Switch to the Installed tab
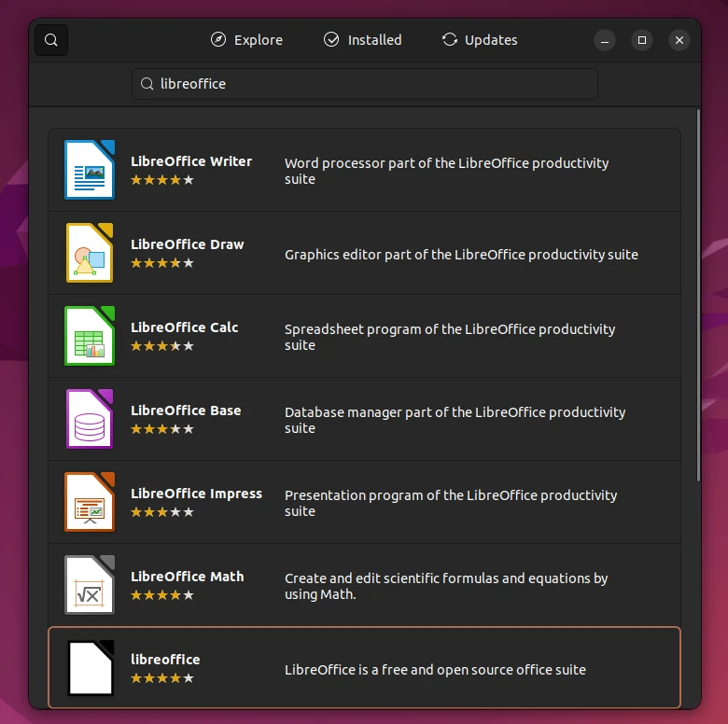 tap(362, 40)
